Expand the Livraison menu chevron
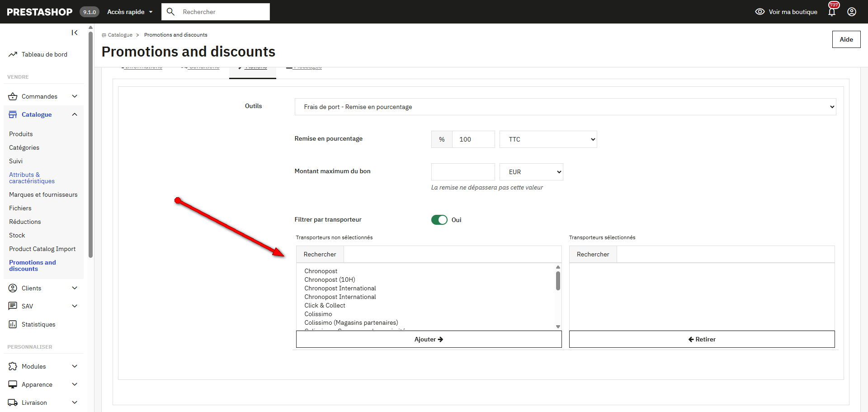This screenshot has width=868, height=412. pos(75,403)
